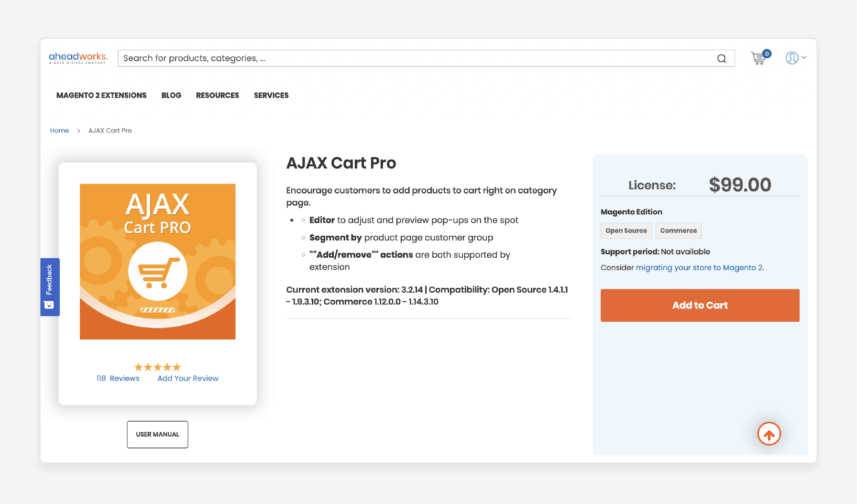Click the AJAX Cart Pro heading
This screenshot has height=504, width=857.
point(341,163)
